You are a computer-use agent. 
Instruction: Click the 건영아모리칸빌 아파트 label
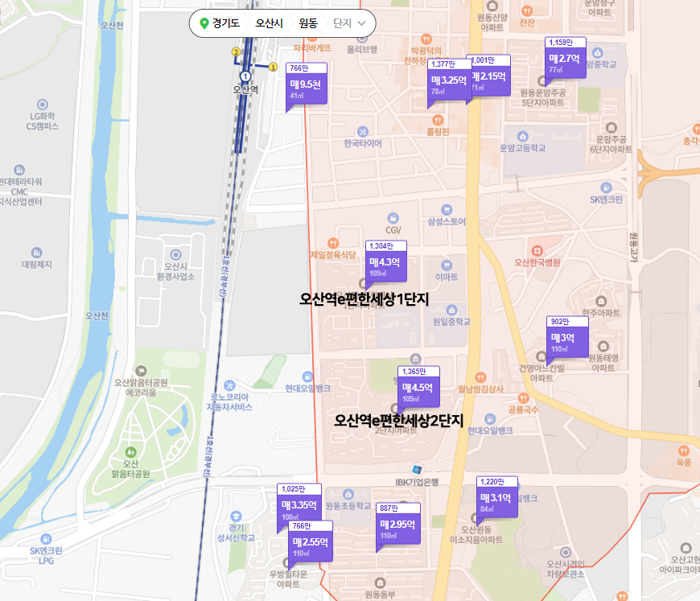[x=541, y=373]
